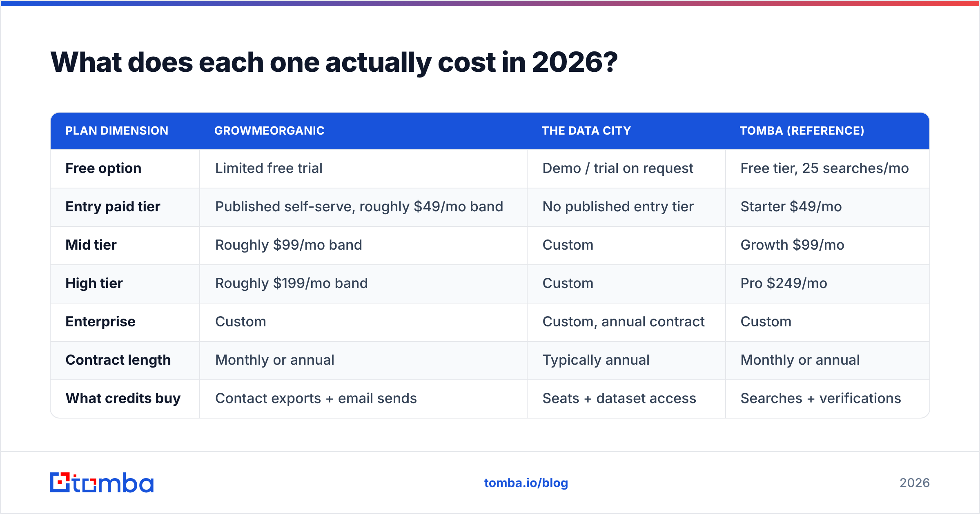This screenshot has height=514, width=980.
Task: Click the Tomba logo
Action: point(102,483)
